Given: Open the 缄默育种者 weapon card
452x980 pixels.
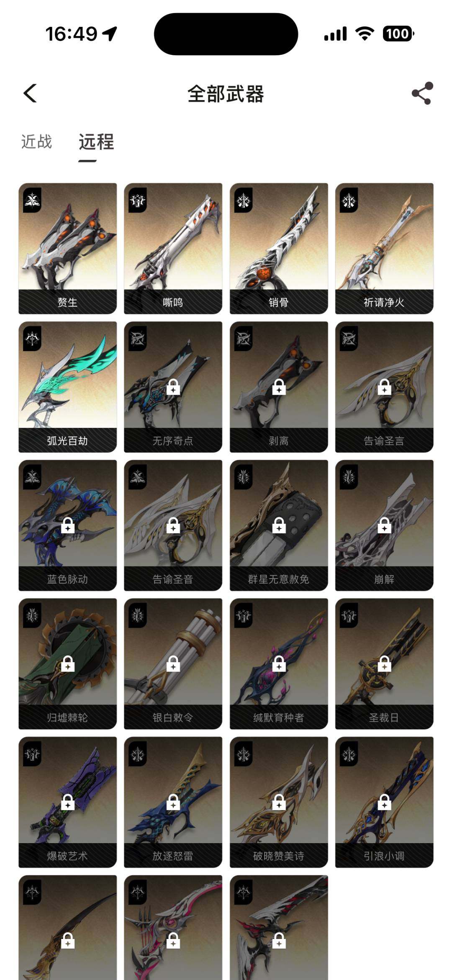Looking at the screenshot, I should coord(279,664).
